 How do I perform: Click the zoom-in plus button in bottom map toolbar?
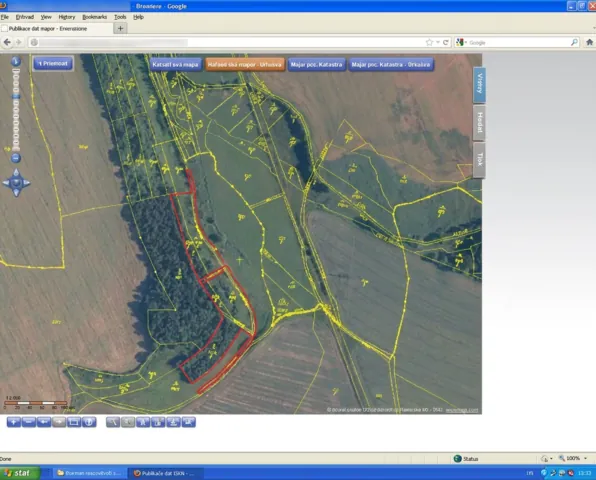[14, 422]
